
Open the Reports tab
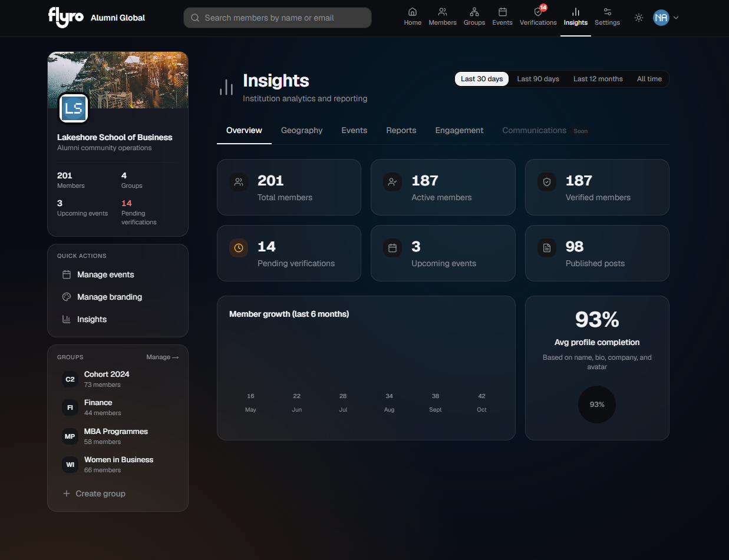(401, 130)
